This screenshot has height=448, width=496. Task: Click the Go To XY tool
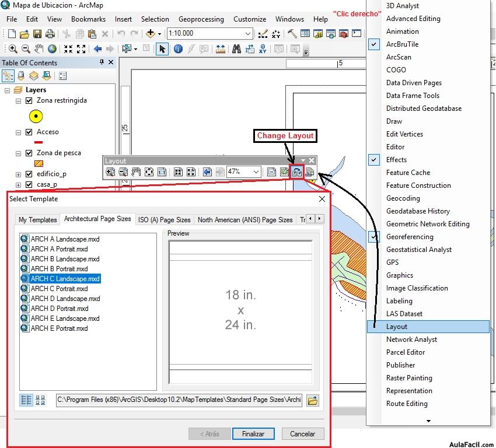pos(263,48)
